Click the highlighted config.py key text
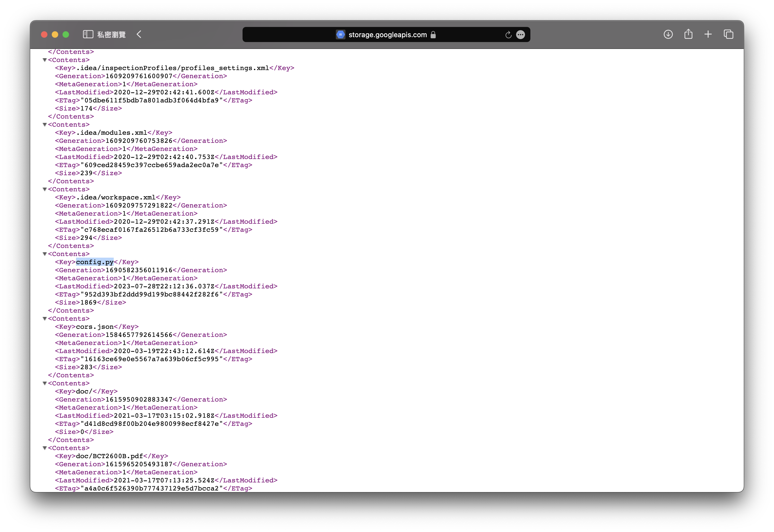774x532 pixels. (x=95, y=262)
